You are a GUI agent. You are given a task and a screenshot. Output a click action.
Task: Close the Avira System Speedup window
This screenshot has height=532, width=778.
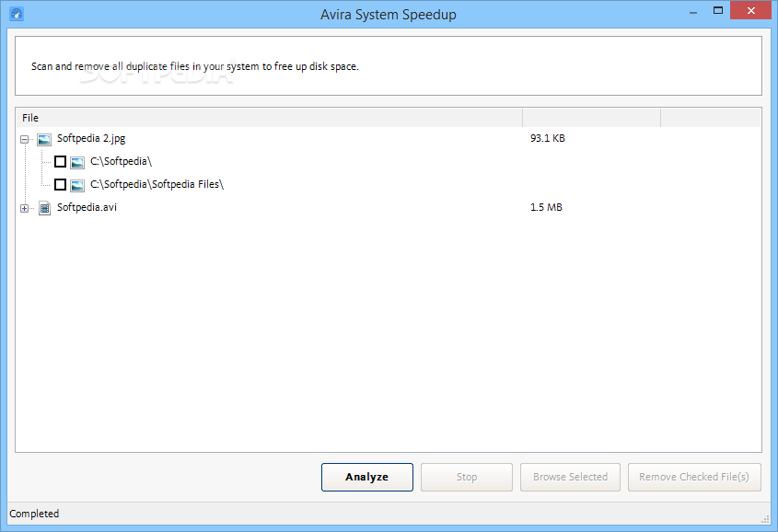tap(751, 10)
